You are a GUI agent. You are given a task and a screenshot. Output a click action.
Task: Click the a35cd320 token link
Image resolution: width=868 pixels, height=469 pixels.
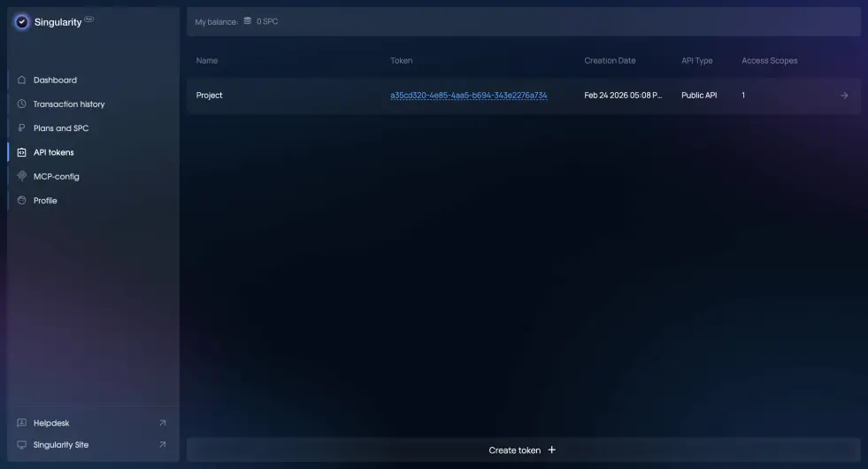[x=469, y=96]
